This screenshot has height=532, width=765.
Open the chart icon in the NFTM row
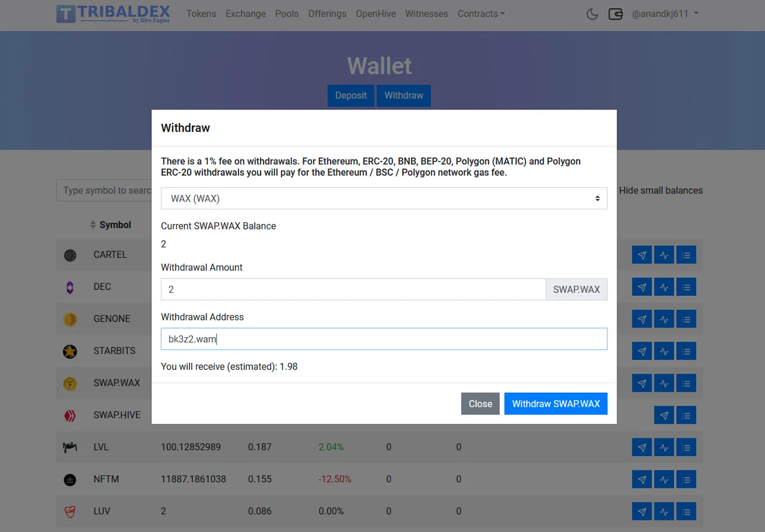click(x=664, y=479)
